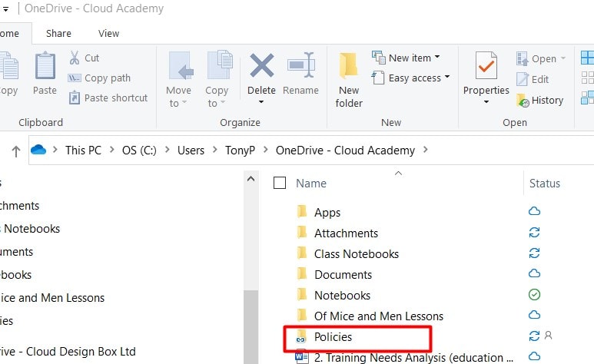Go up one folder level arrow
The width and height of the screenshot is (594, 364).
coord(16,151)
